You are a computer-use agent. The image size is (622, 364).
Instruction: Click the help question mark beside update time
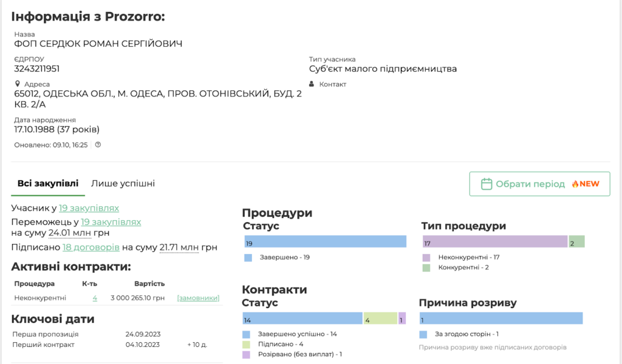(x=98, y=145)
